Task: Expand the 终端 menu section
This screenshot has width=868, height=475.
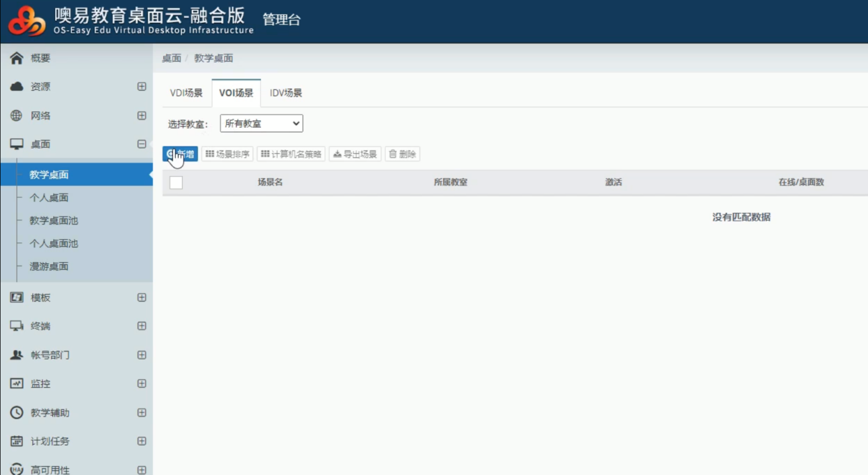Action: coord(142,326)
